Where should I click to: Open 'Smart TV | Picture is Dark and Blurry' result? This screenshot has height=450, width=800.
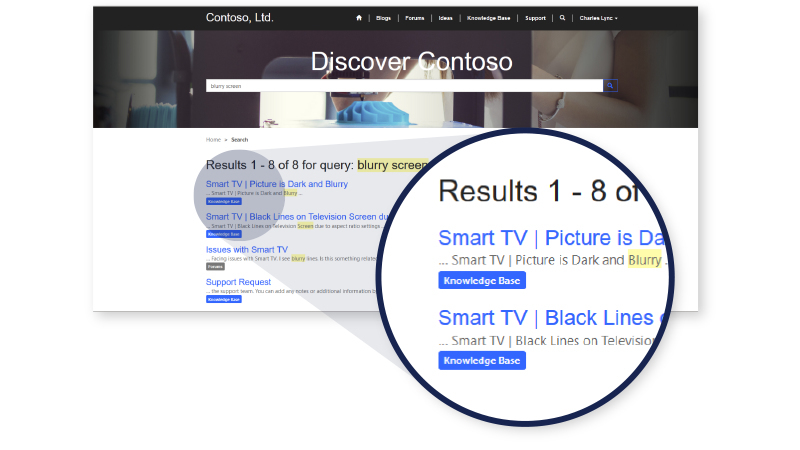click(x=277, y=184)
